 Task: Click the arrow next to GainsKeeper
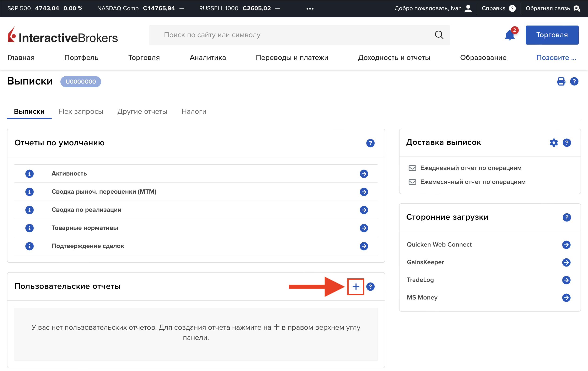tap(566, 262)
